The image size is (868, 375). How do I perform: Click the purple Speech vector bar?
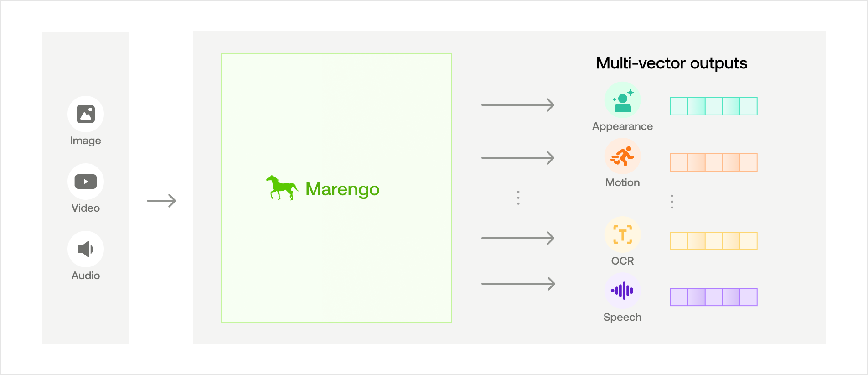(x=713, y=297)
